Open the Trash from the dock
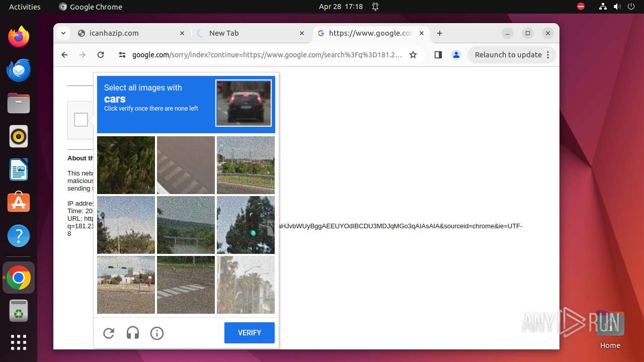The height and width of the screenshot is (362, 644). tap(19, 311)
